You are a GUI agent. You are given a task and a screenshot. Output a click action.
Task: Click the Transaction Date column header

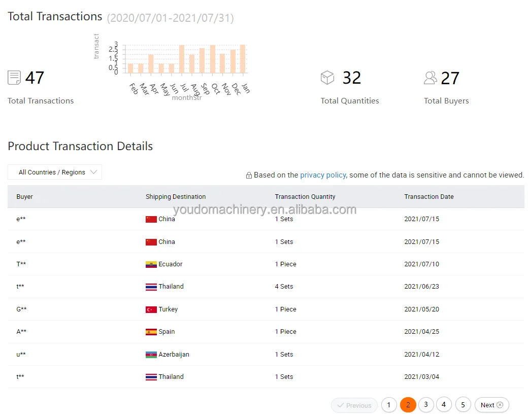click(429, 197)
